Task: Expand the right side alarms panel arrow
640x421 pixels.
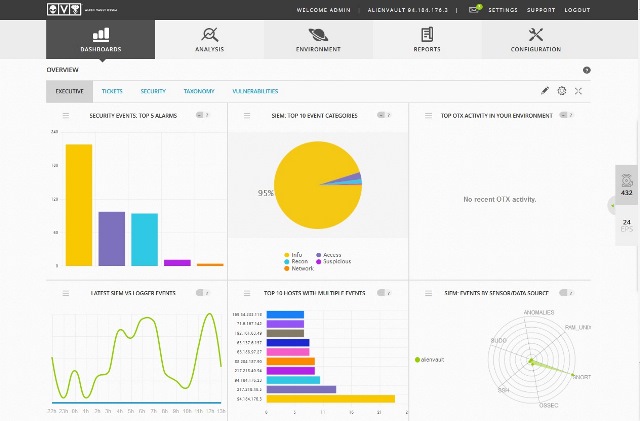Action: pos(611,205)
